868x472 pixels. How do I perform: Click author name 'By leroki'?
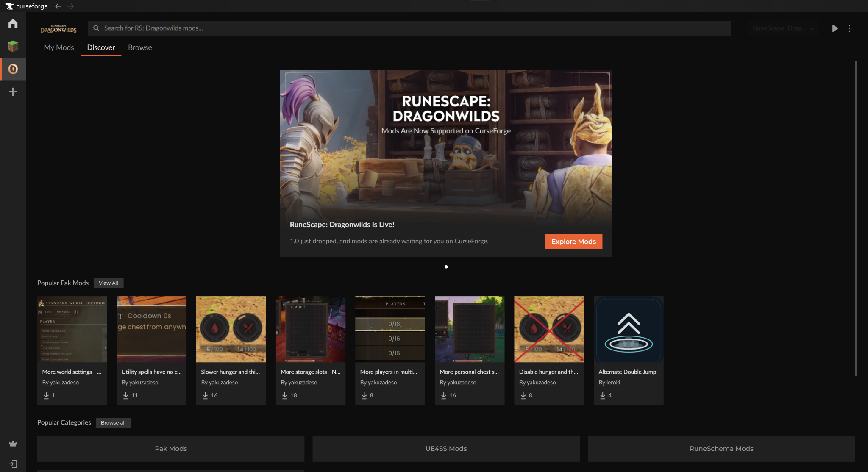[609, 383]
